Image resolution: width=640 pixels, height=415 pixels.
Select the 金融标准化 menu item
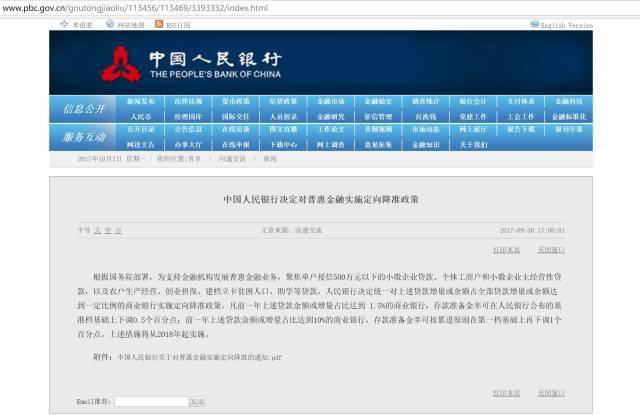[x=569, y=117]
